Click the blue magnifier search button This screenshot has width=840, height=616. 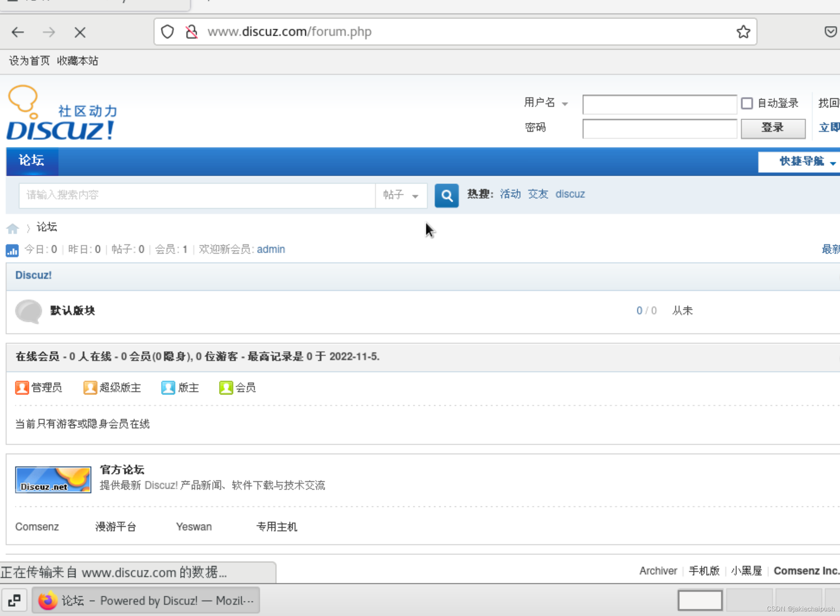click(447, 195)
